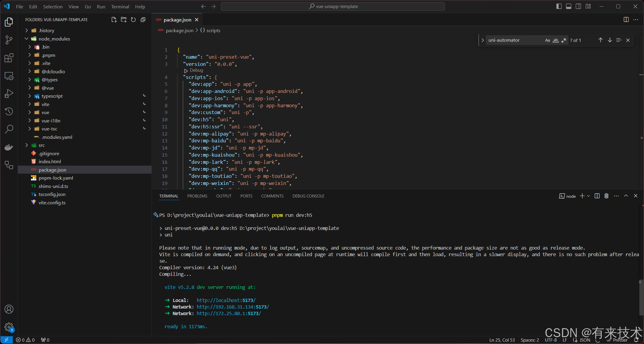This screenshot has height=344, width=644.
Task: Expand the typescript folder
Action: [x=29, y=96]
